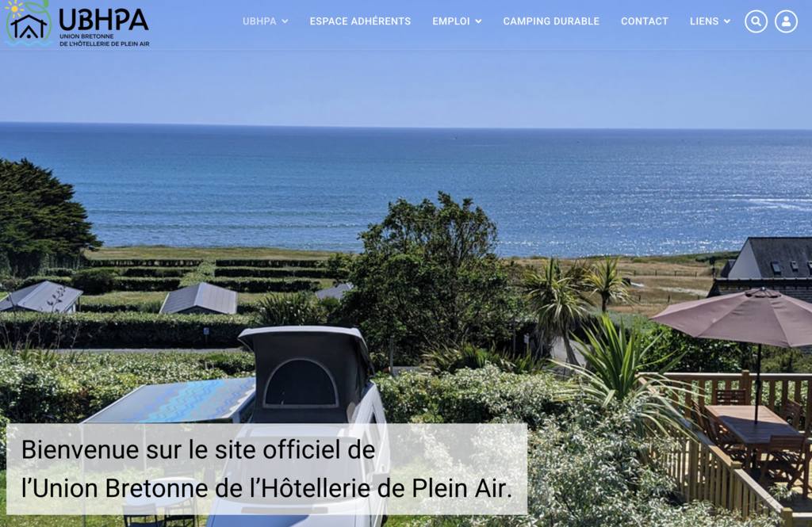This screenshot has width=812, height=527.
Task: Click the 'Union Bretonne' logo subtitle
Action: tap(104, 40)
